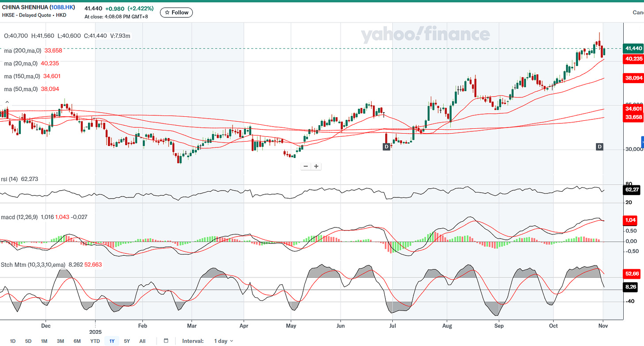The height and width of the screenshot is (346, 644).
Task: Click the Aug month label on time axis
Action: [x=447, y=325]
